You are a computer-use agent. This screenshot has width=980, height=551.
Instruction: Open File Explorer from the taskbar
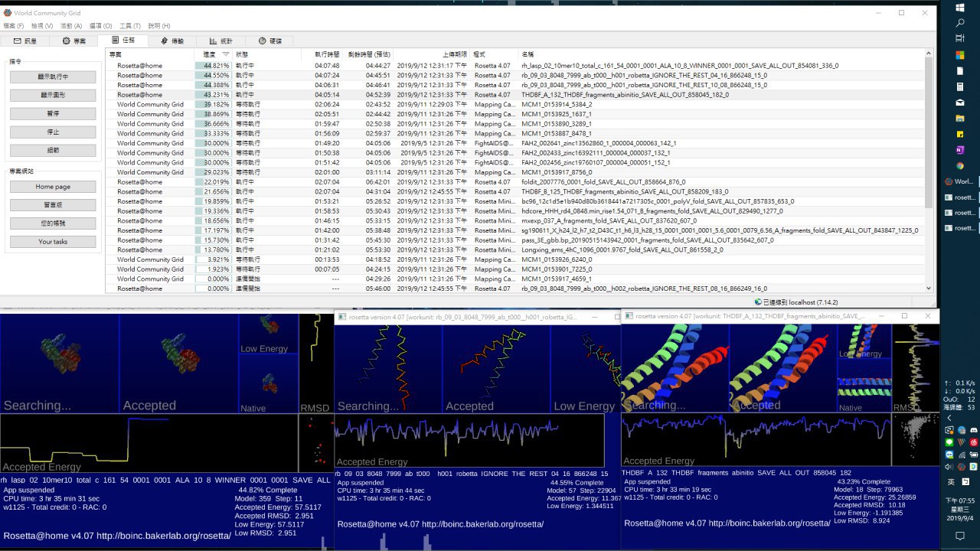pos(959,118)
